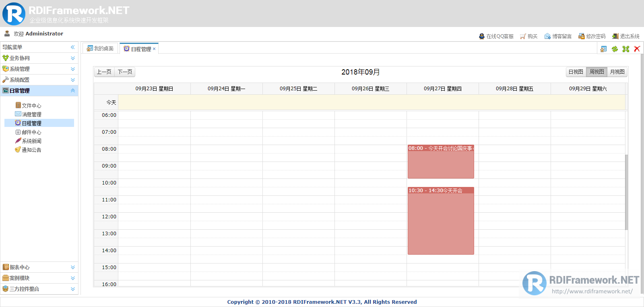Open 消息管理 in sidebar
This screenshot has height=307, width=644.
coord(28,114)
